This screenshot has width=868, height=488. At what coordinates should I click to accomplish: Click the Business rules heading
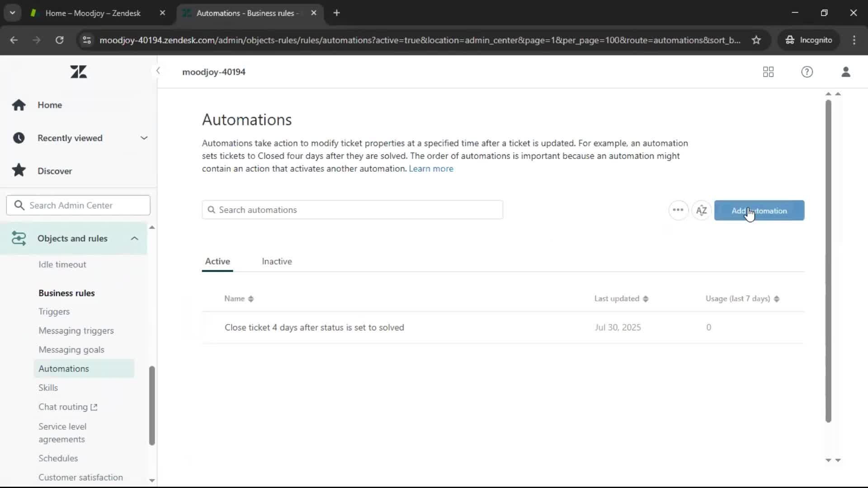[66, 293]
